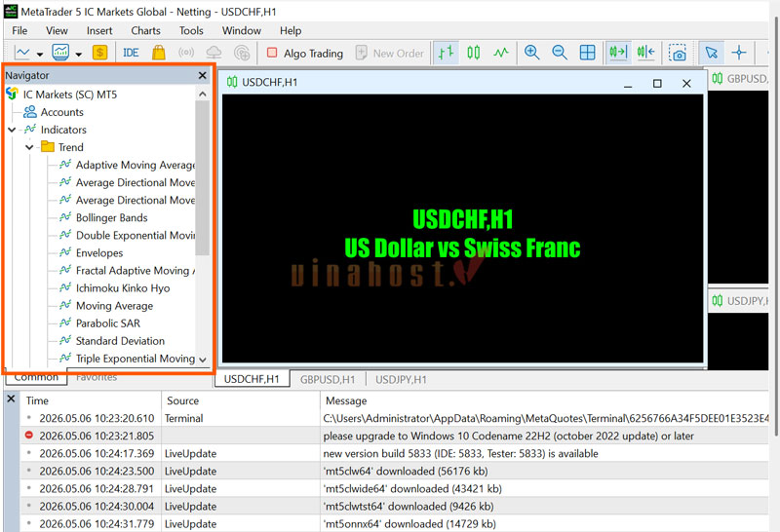Click the New Order button
Image resolution: width=780 pixels, height=532 pixels.
pyautogui.click(x=389, y=53)
